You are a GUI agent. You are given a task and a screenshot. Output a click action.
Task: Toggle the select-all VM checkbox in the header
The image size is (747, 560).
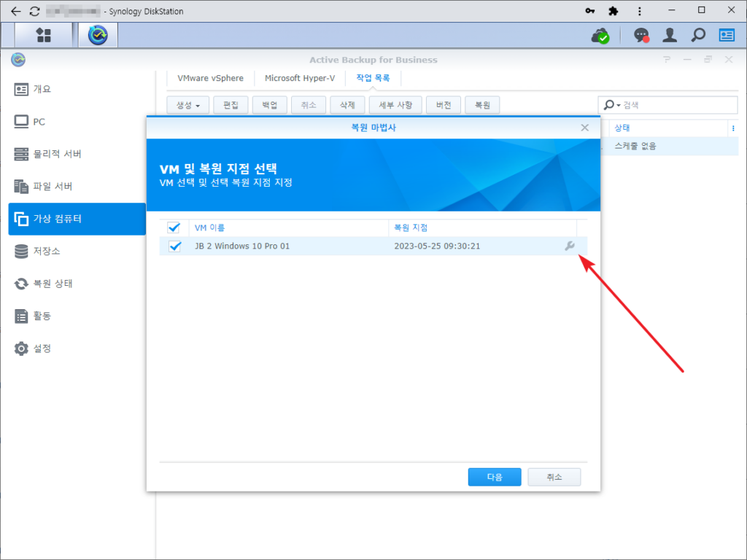click(174, 227)
